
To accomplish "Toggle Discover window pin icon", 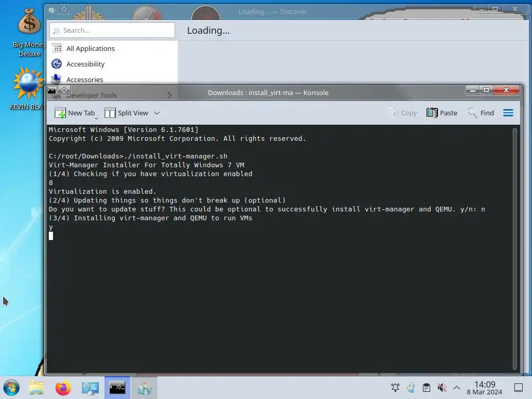I will [x=64, y=9].
